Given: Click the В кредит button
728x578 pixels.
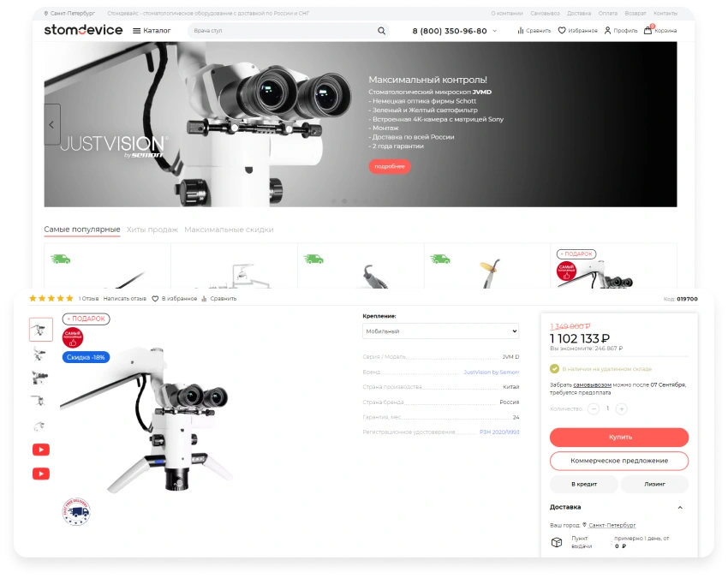Looking at the screenshot, I should click(584, 484).
